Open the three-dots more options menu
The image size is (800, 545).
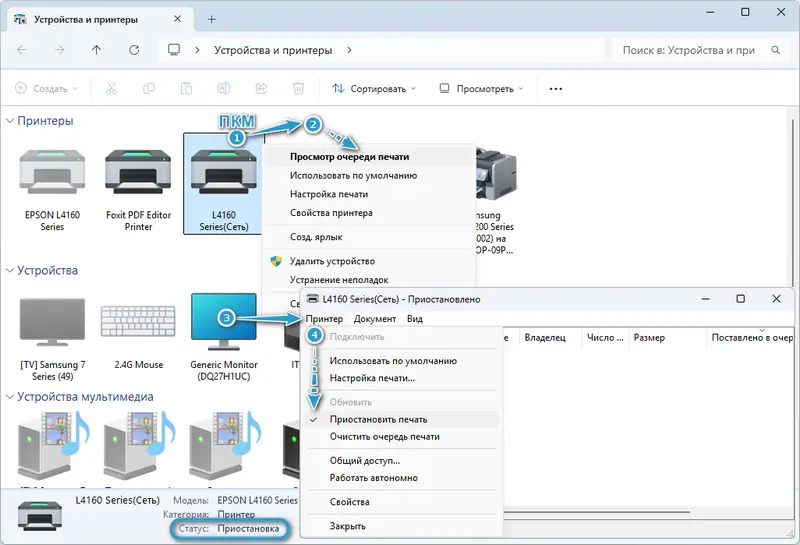pos(556,89)
